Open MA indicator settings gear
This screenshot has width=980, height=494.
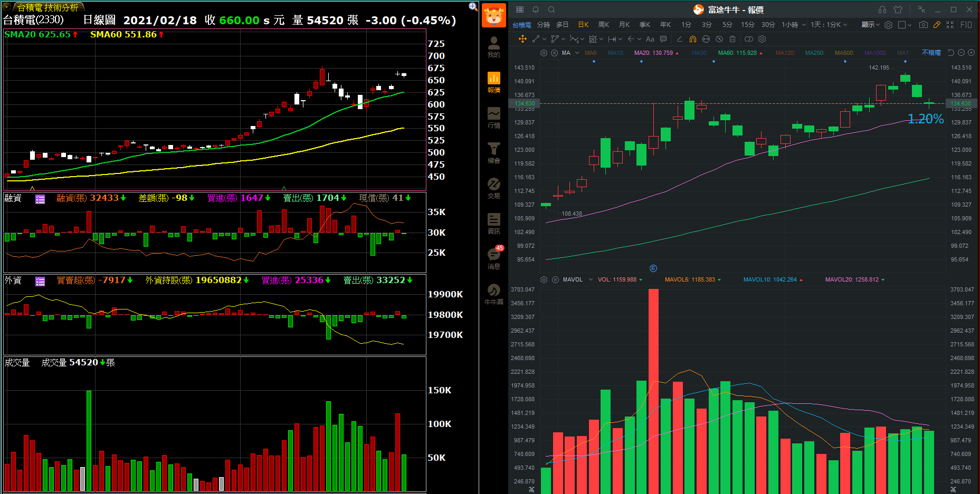click(544, 53)
